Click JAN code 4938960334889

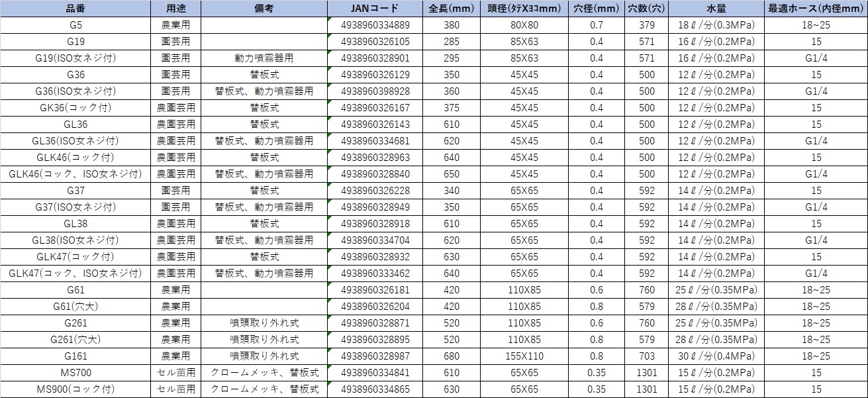(x=375, y=25)
